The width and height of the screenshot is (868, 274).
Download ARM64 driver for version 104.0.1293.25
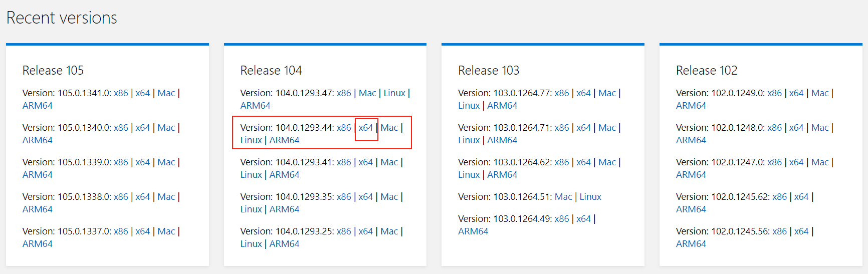284,244
